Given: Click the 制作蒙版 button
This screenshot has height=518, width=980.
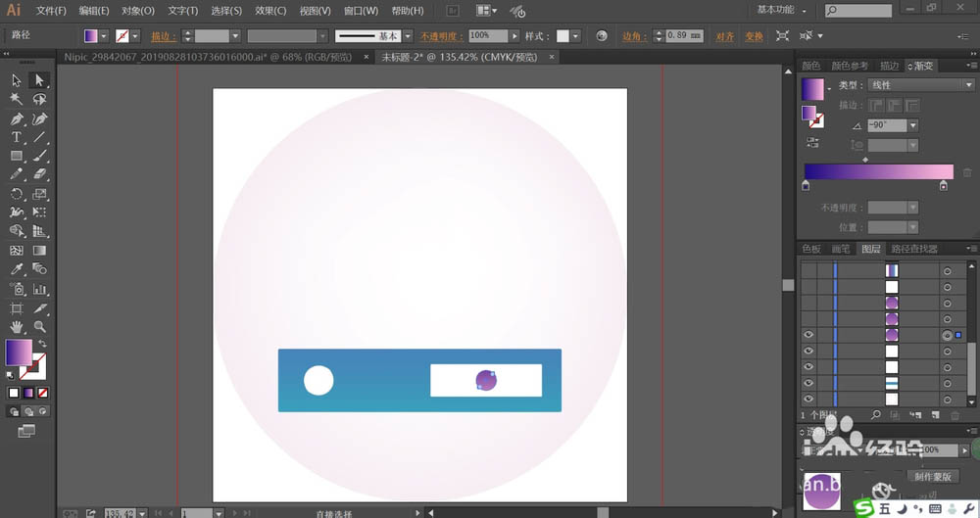Looking at the screenshot, I should [933, 476].
